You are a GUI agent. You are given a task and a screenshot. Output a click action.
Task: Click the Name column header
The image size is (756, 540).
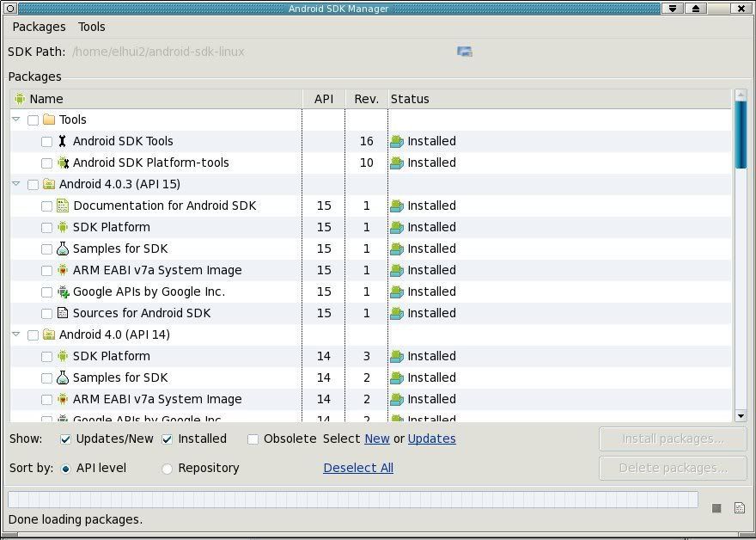156,99
